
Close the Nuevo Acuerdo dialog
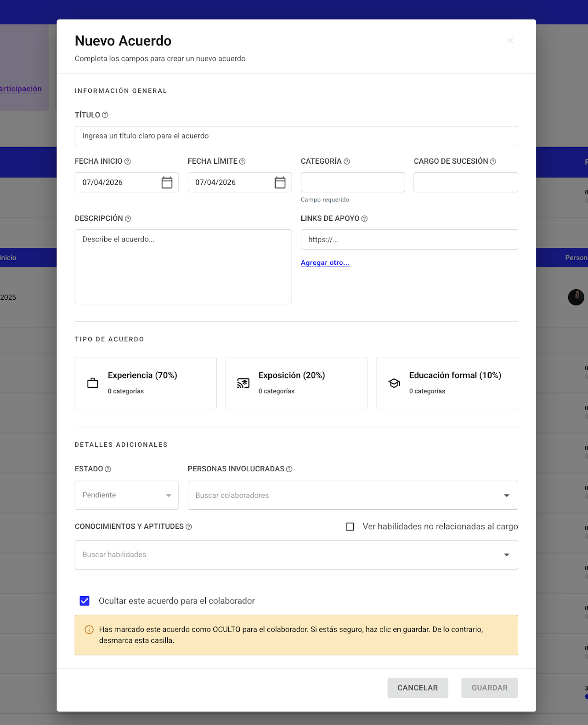coord(510,40)
